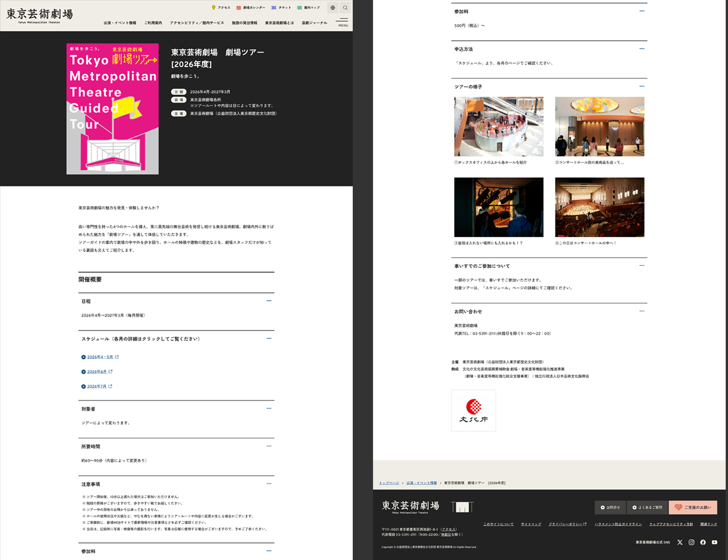
Task: Open the X (Twitter) social icon
Action: point(680,542)
